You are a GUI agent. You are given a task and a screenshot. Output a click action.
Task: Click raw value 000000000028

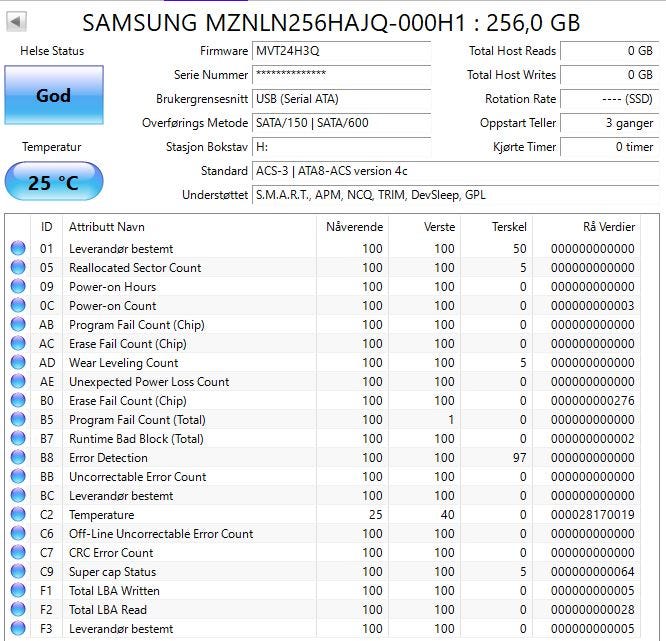pyautogui.click(x=593, y=609)
